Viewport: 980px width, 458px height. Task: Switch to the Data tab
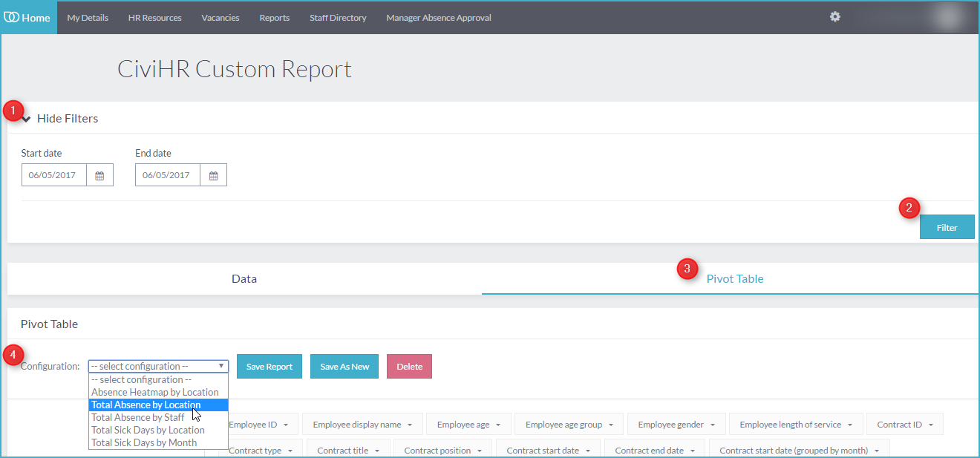click(244, 279)
